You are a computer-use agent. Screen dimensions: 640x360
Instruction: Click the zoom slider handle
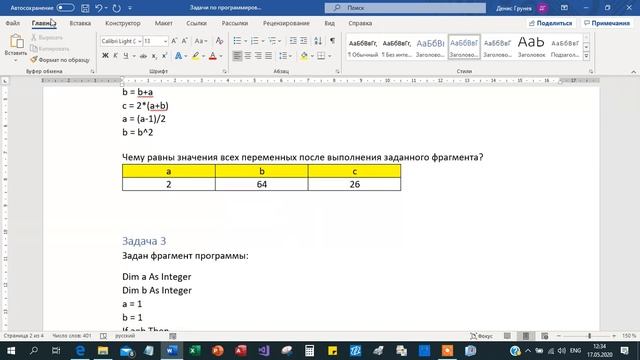click(589, 336)
